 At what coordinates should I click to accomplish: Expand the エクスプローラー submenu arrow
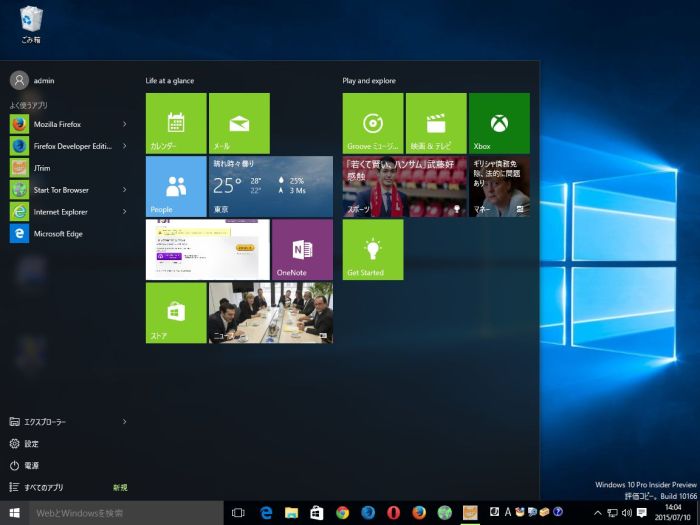point(125,422)
